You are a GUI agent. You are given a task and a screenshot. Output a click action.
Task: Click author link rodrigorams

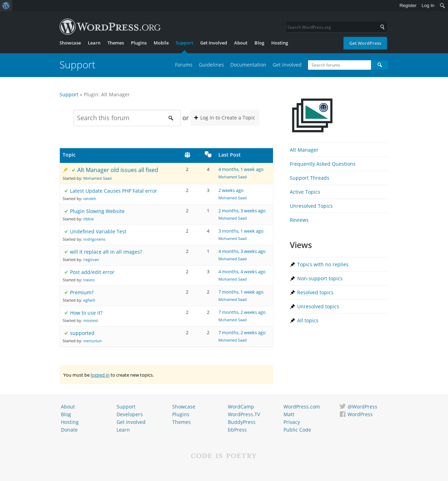click(94, 239)
